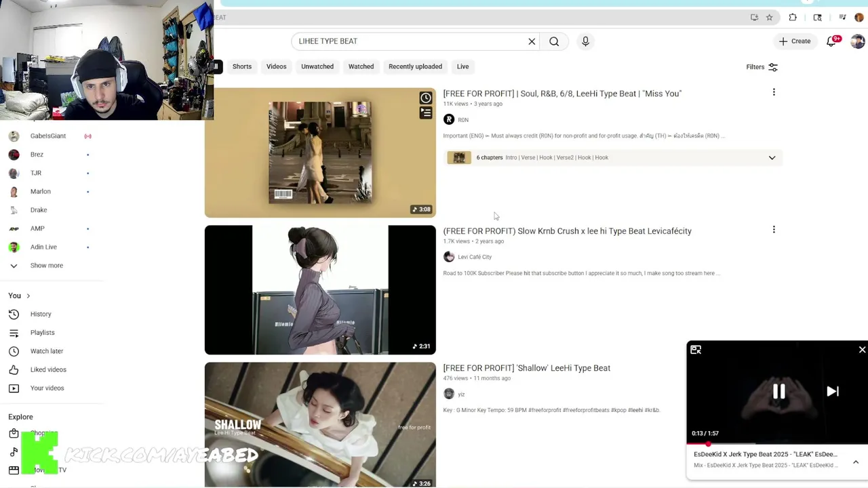868x488 pixels.
Task: Open more options for the 'Miss You' video
Action: click(774, 93)
